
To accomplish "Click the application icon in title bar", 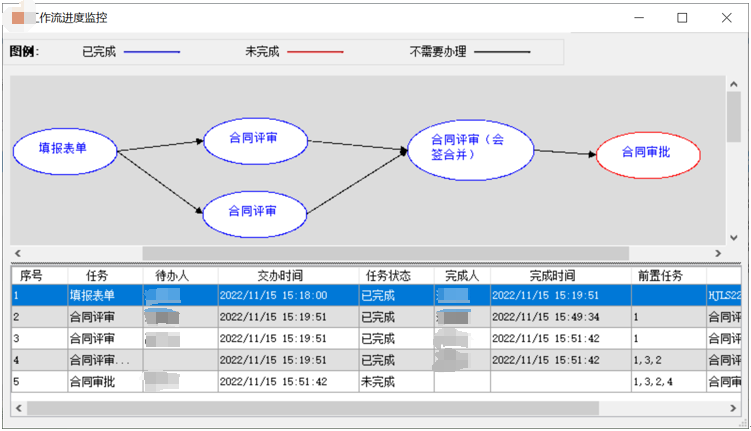I will [x=19, y=18].
